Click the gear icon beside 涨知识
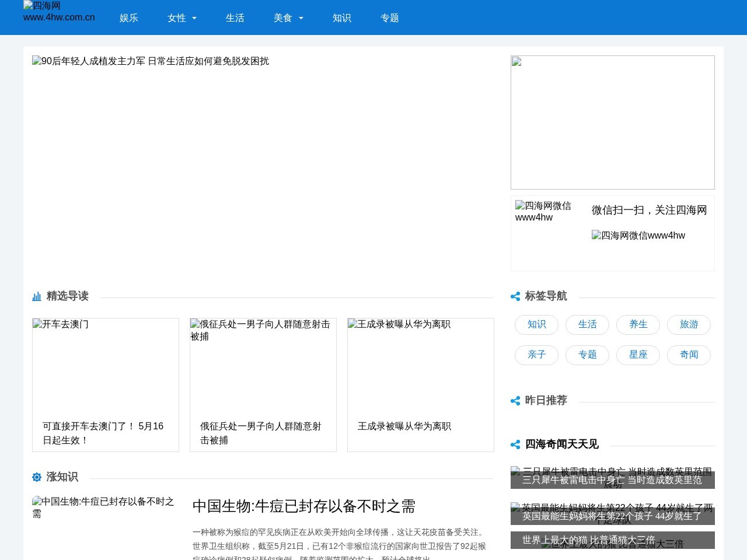Viewport: 747px width, 560px height. (x=37, y=477)
